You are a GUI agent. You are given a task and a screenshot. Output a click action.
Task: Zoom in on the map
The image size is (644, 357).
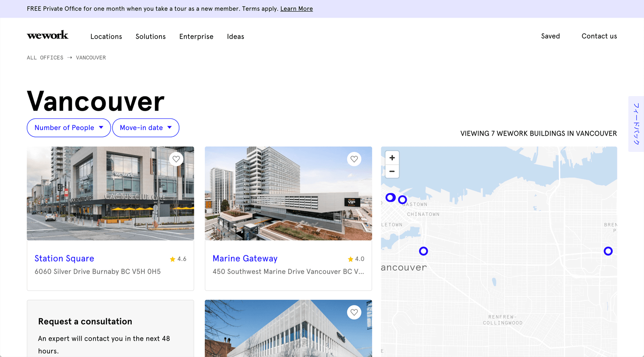[x=392, y=158]
